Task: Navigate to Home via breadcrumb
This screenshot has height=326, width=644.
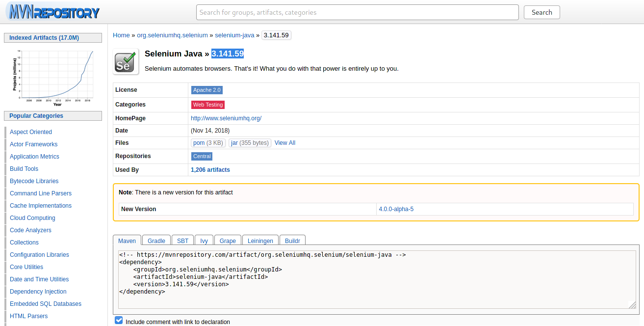Action: click(x=121, y=35)
